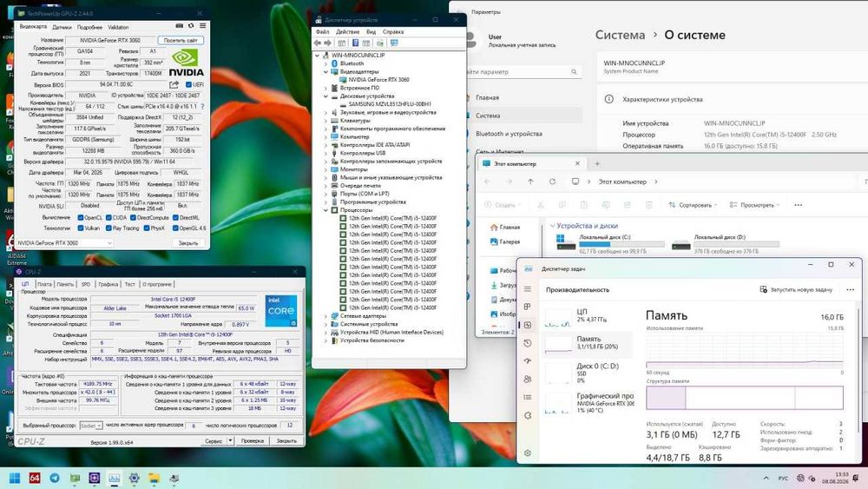Viewport: 868px width, 489px height.
Task: Click Посетить сайт button in GPU-Z
Action: pyautogui.click(x=181, y=41)
